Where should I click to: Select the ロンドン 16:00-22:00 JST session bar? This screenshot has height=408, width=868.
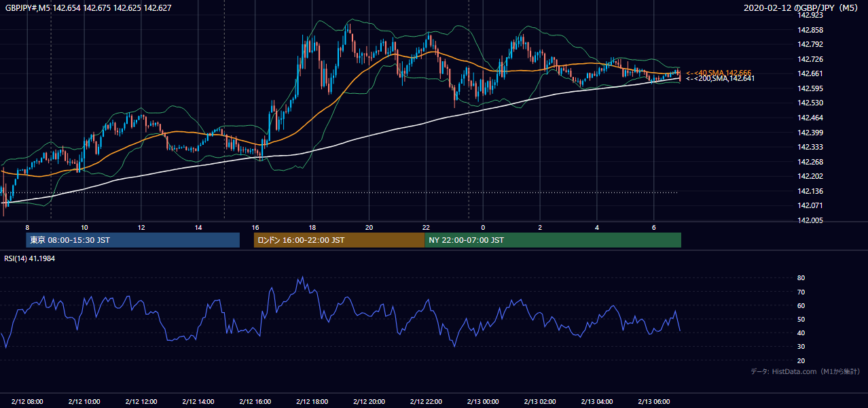coord(339,240)
